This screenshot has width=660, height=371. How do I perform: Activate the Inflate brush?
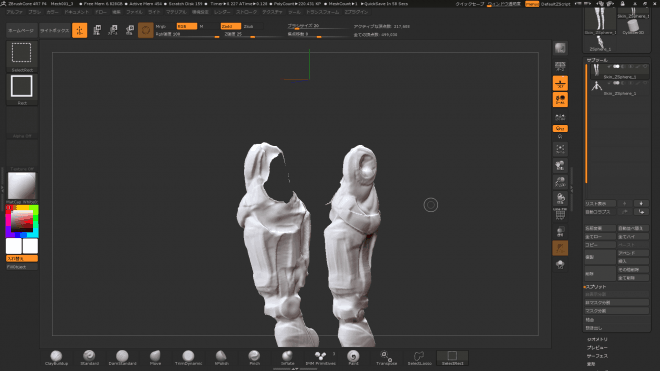point(287,358)
